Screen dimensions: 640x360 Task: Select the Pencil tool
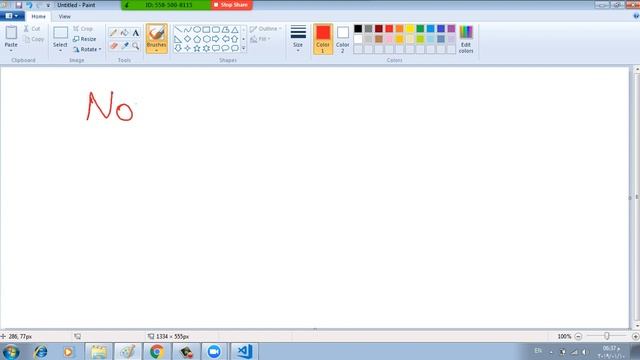coord(113,33)
